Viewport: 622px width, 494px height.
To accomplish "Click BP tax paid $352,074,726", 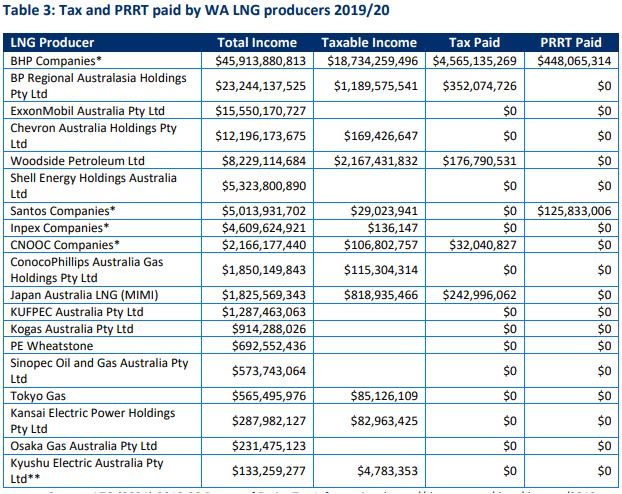I will [480, 86].
